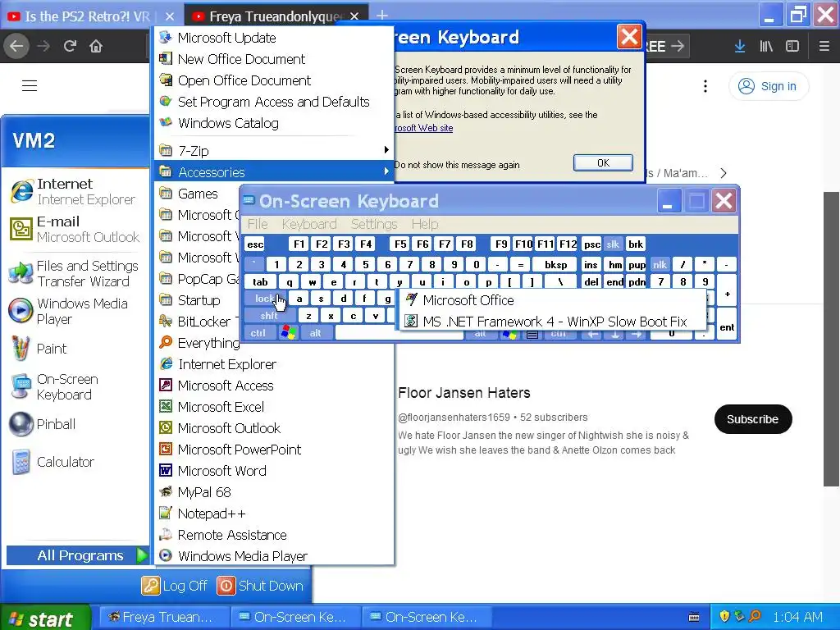The width and height of the screenshot is (840, 630).
Task: Click the New Office Document icon
Action: coord(166,58)
